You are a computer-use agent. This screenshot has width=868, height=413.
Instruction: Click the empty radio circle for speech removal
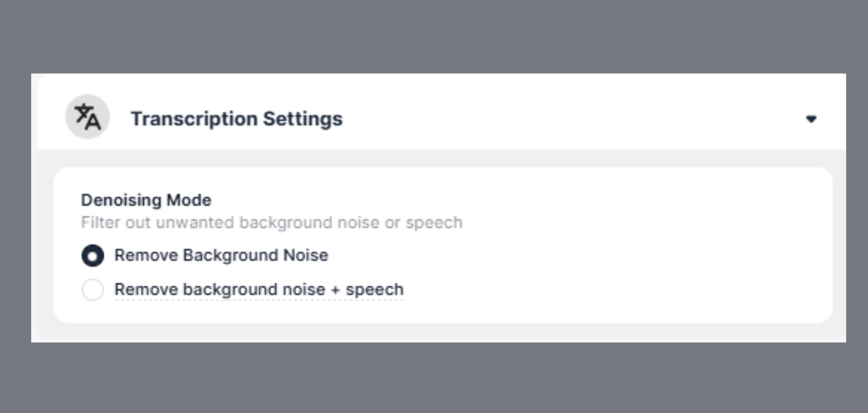tap(93, 290)
